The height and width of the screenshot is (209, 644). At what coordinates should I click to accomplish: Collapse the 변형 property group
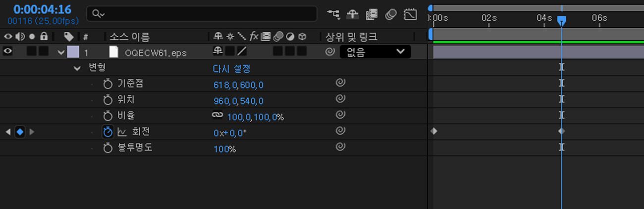(77, 68)
